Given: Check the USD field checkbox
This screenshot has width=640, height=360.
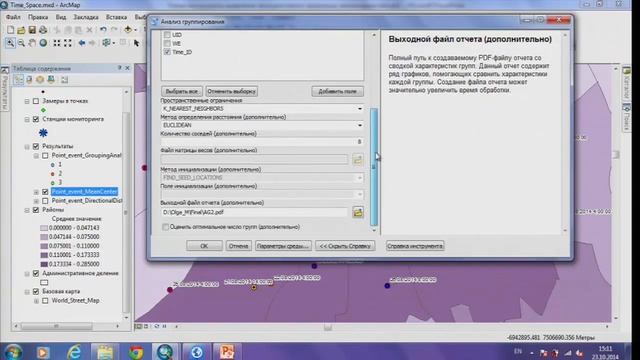Looking at the screenshot, I should [167, 35].
